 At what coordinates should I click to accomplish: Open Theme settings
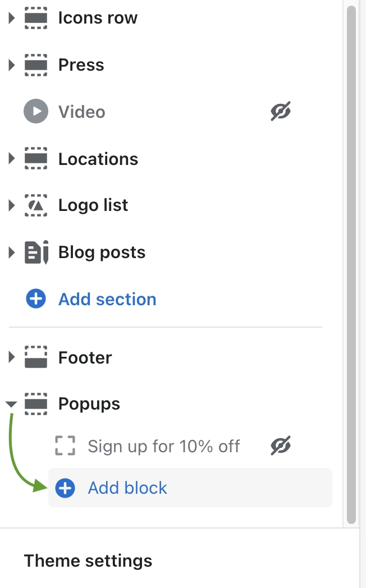point(88,561)
